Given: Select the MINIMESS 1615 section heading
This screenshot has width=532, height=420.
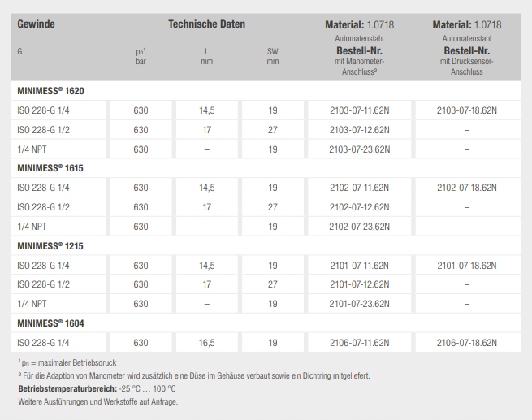Looking at the screenshot, I should [50, 168].
